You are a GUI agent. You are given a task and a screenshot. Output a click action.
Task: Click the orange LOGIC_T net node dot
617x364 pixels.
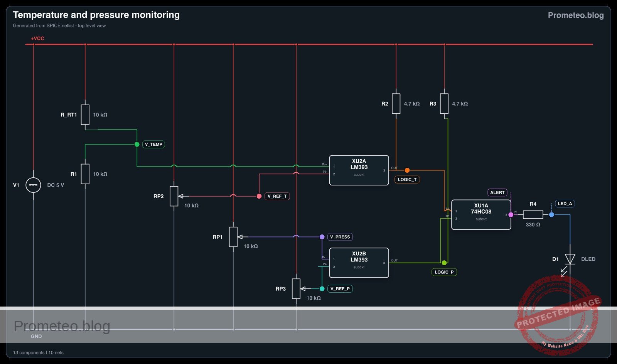[x=407, y=170]
